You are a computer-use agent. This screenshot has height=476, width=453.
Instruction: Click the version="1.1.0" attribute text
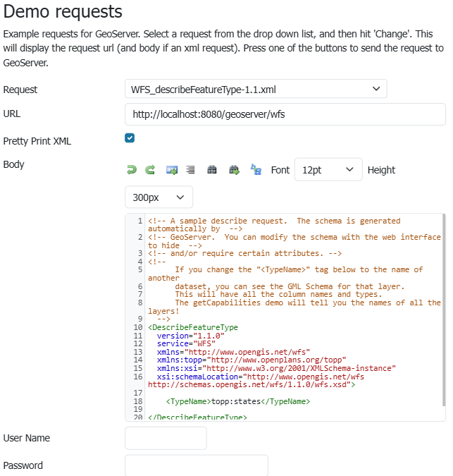190,336
